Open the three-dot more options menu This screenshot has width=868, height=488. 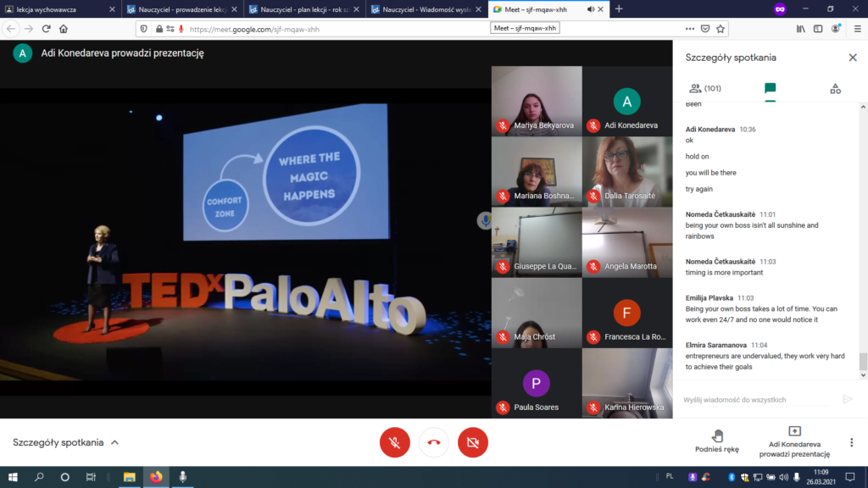coord(851,442)
